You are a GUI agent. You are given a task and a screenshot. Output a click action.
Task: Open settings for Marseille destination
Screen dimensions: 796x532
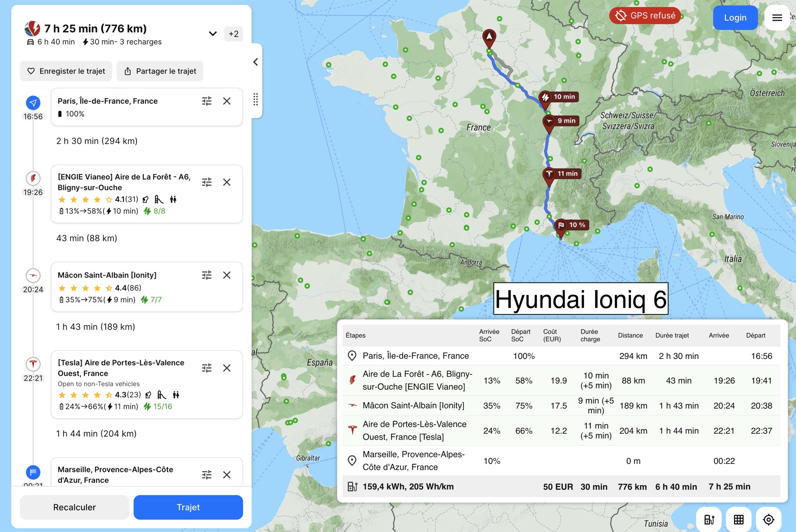(x=207, y=475)
